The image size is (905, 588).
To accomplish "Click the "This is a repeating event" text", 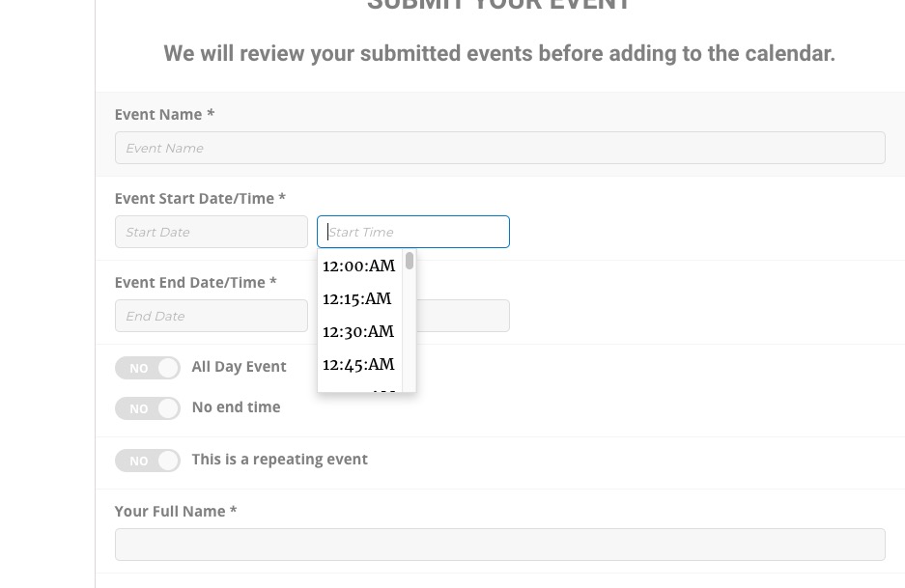I will pos(279,459).
